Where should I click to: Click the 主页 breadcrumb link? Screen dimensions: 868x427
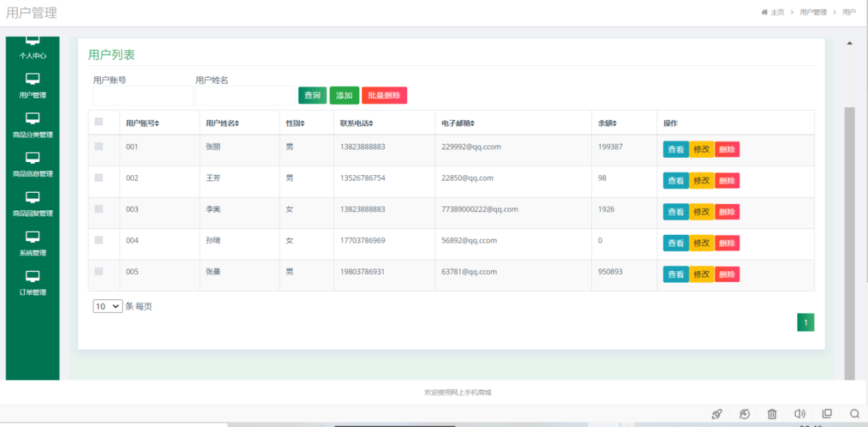(778, 13)
